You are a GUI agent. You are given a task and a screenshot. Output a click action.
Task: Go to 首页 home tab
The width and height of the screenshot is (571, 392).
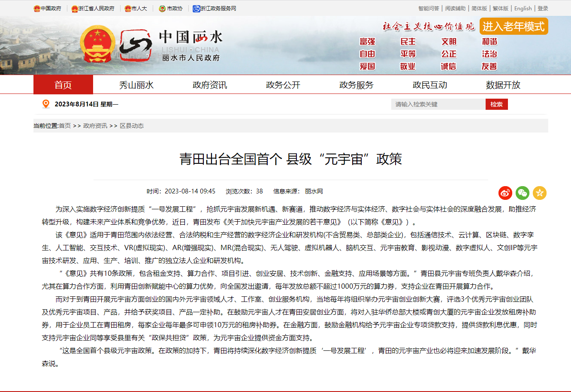coord(63,84)
